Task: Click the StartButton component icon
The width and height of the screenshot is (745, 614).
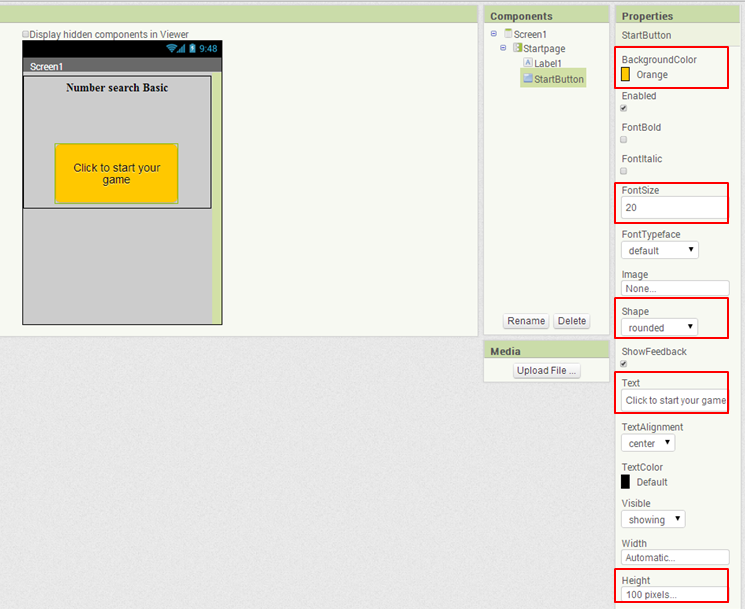Action: coord(527,78)
